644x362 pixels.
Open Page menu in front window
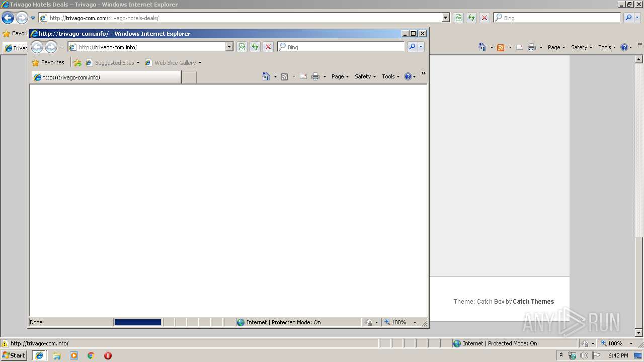click(340, 76)
